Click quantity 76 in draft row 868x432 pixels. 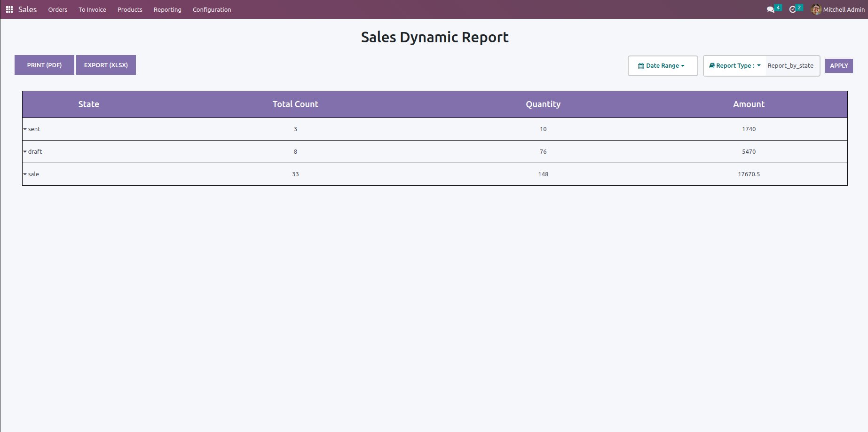pyautogui.click(x=543, y=151)
